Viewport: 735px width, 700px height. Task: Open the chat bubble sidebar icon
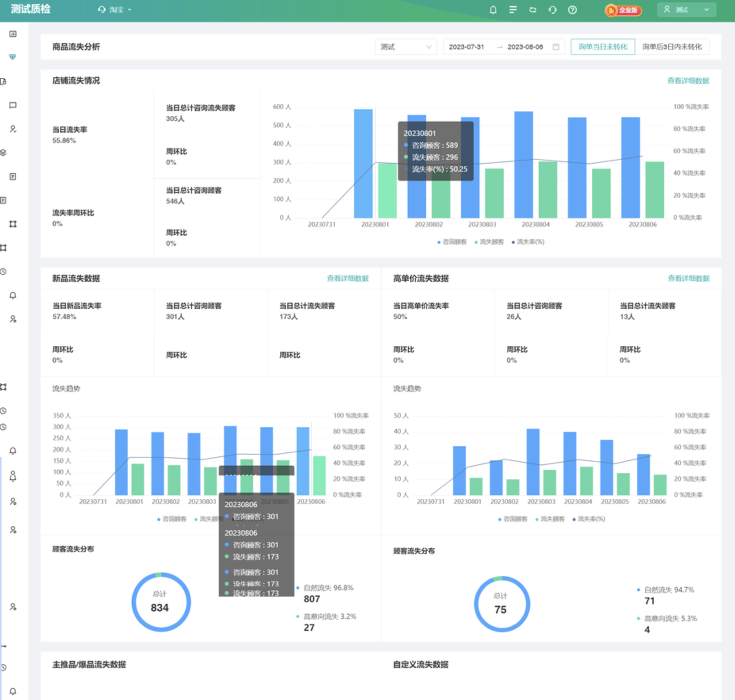(x=13, y=105)
